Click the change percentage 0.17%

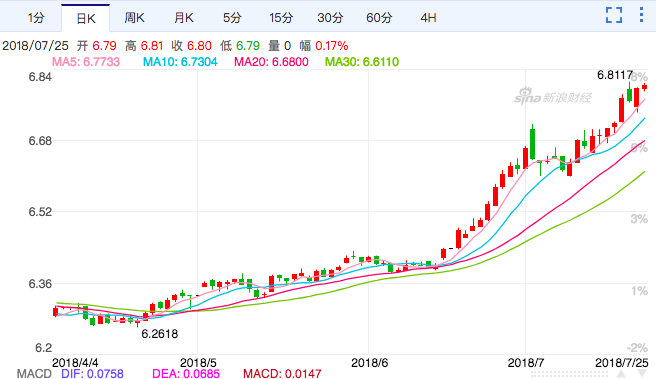[332, 46]
